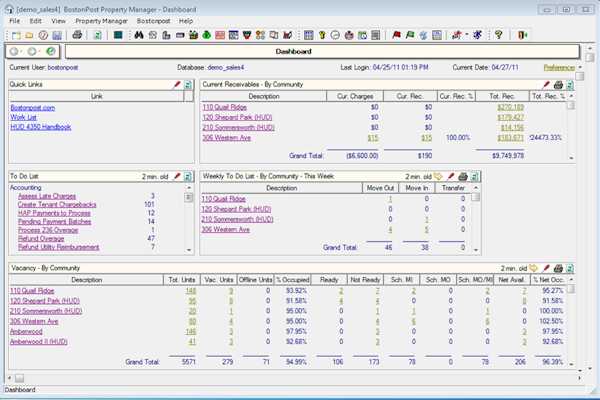Open 306 Western Ave in Current Receivables

click(x=227, y=137)
